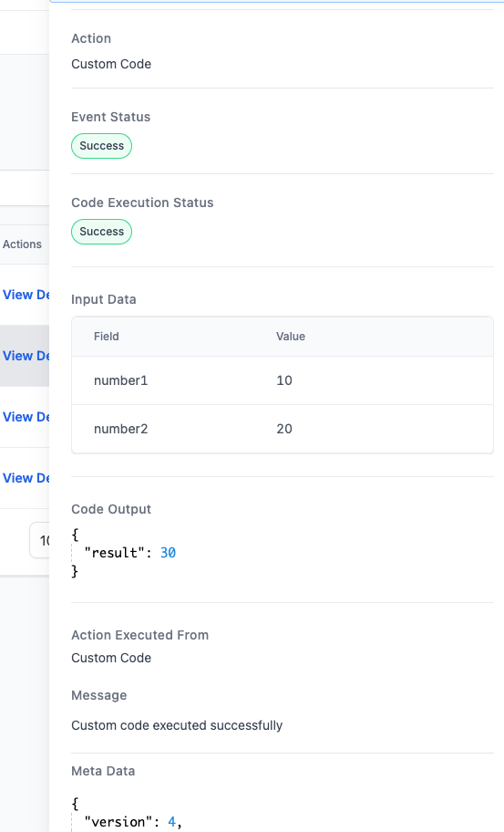
Task: Click Success badge under Code Execution Status
Action: click(x=102, y=232)
